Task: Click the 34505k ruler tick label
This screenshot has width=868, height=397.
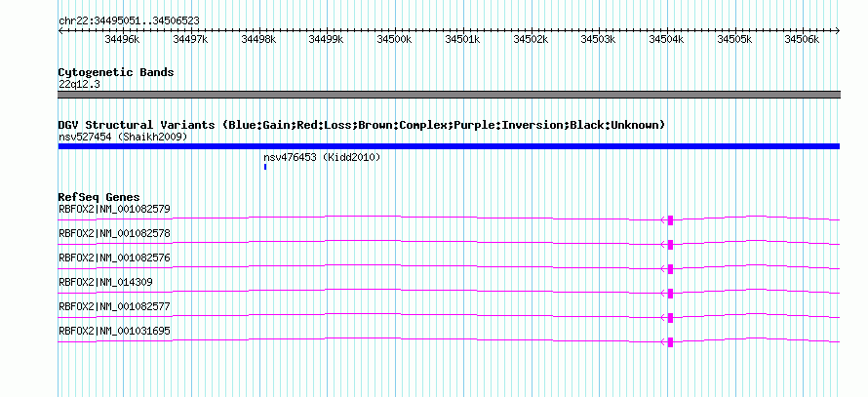Action: click(734, 39)
